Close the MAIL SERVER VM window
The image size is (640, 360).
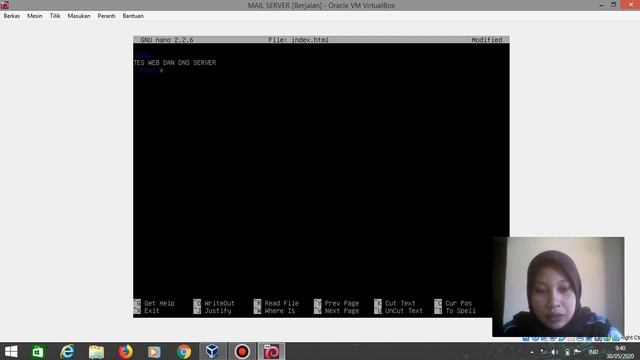631,4
